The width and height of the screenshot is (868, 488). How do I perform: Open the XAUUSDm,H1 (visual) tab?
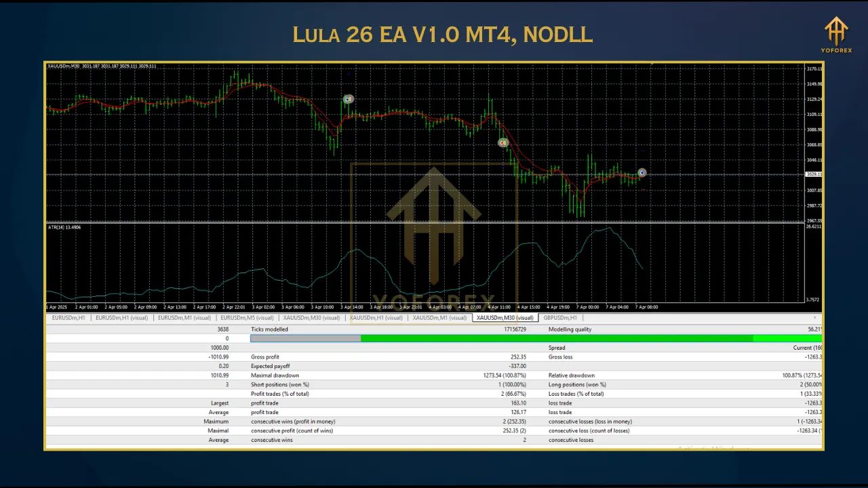coord(376,317)
